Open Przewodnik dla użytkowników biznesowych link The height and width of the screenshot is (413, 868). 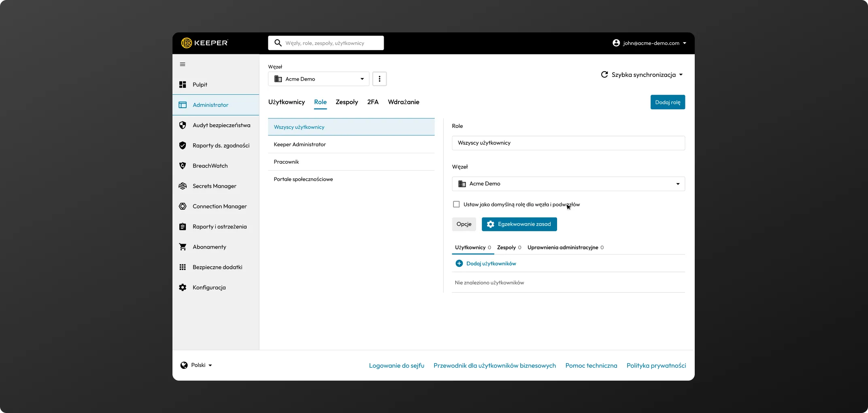coord(495,366)
